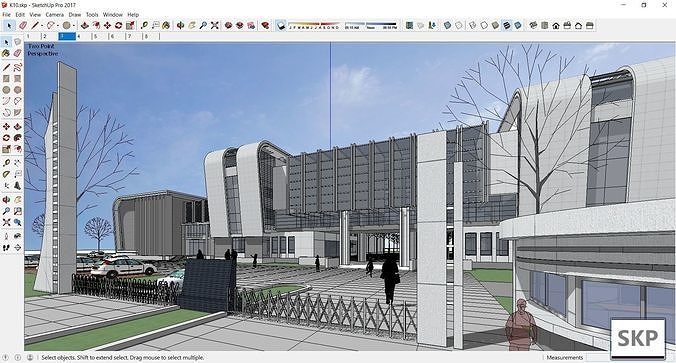Open the 3D Warehouse icon
Viewport: 676px width, 363px height.
[228, 26]
